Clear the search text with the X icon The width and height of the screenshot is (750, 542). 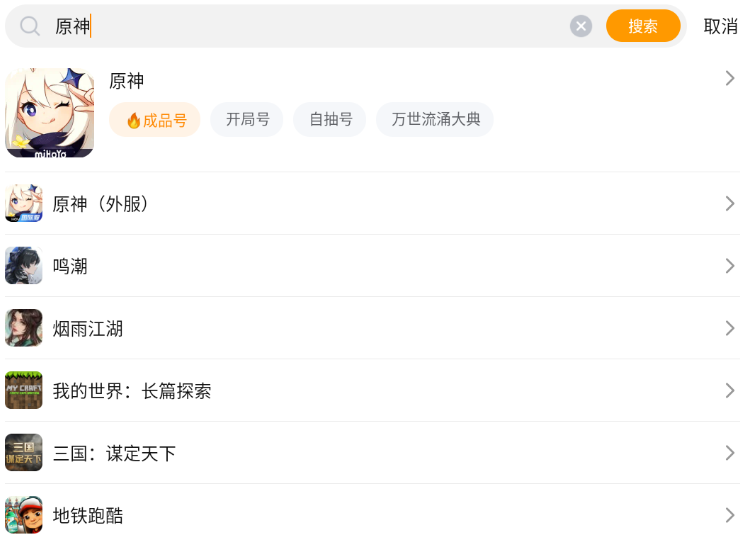[x=581, y=26]
